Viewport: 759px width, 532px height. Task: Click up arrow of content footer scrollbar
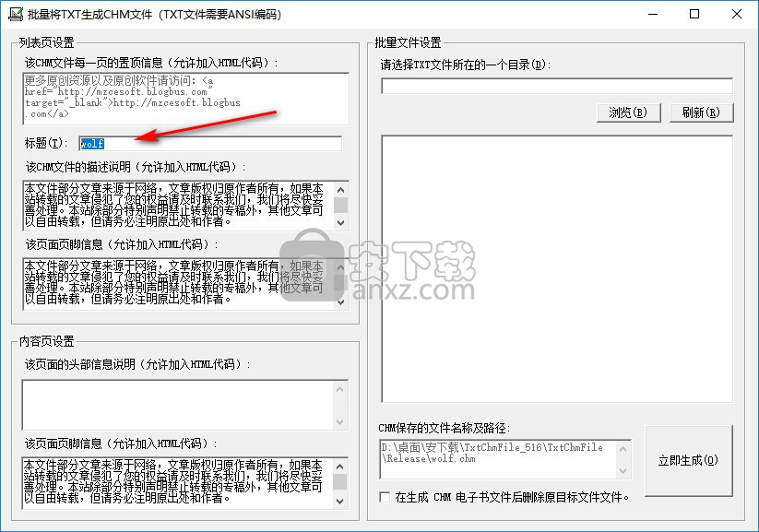340,467
